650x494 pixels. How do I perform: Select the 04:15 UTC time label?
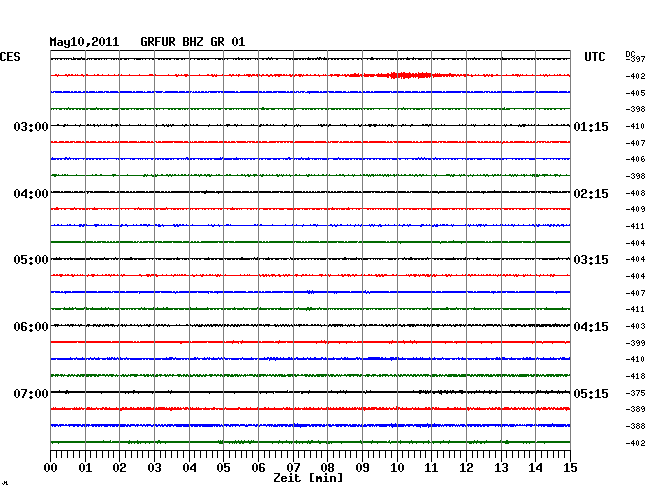point(591,327)
